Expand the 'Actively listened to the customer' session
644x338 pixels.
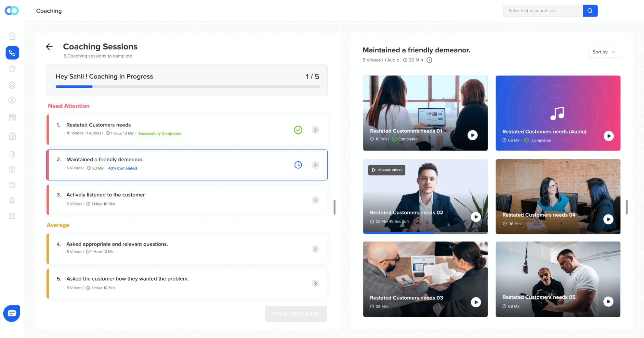point(315,200)
